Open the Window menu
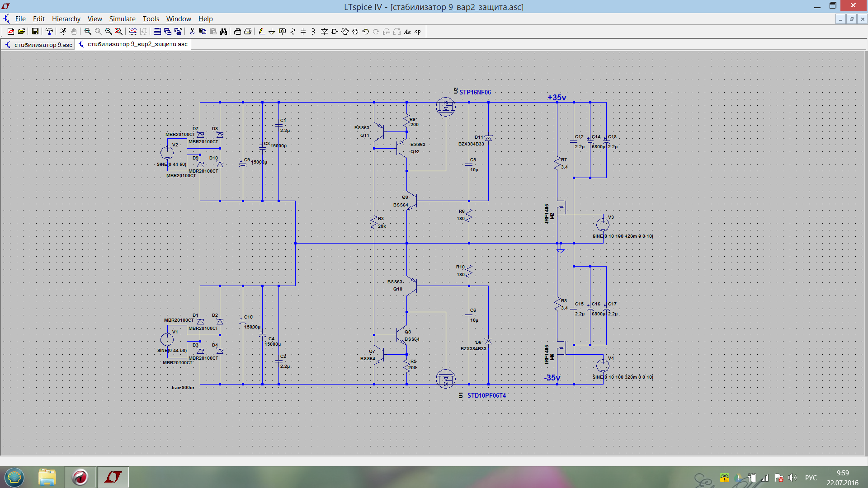The image size is (868, 488). pyautogui.click(x=179, y=19)
